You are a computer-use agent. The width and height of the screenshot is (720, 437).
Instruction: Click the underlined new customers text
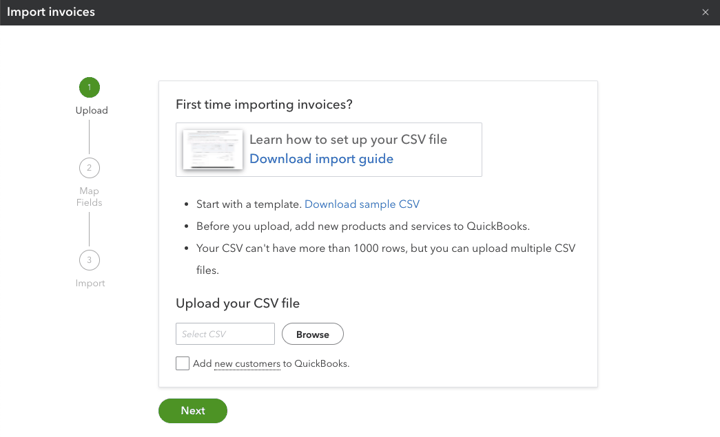[x=247, y=364]
